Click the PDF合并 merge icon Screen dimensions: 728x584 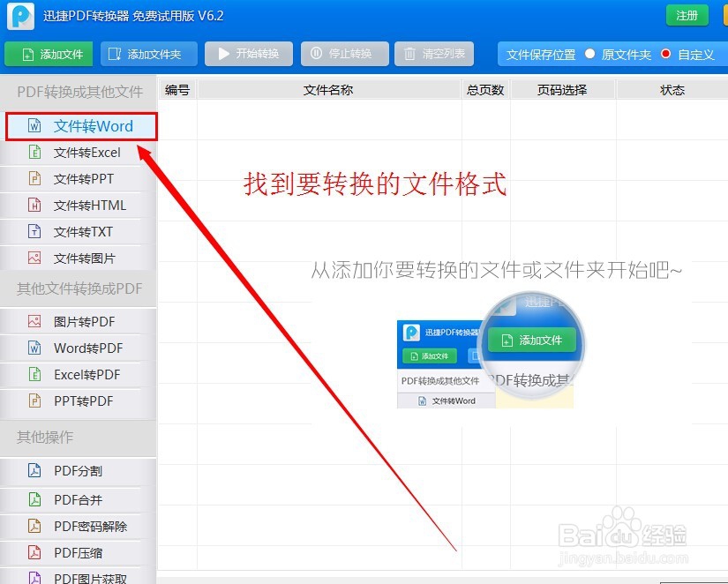pos(34,499)
